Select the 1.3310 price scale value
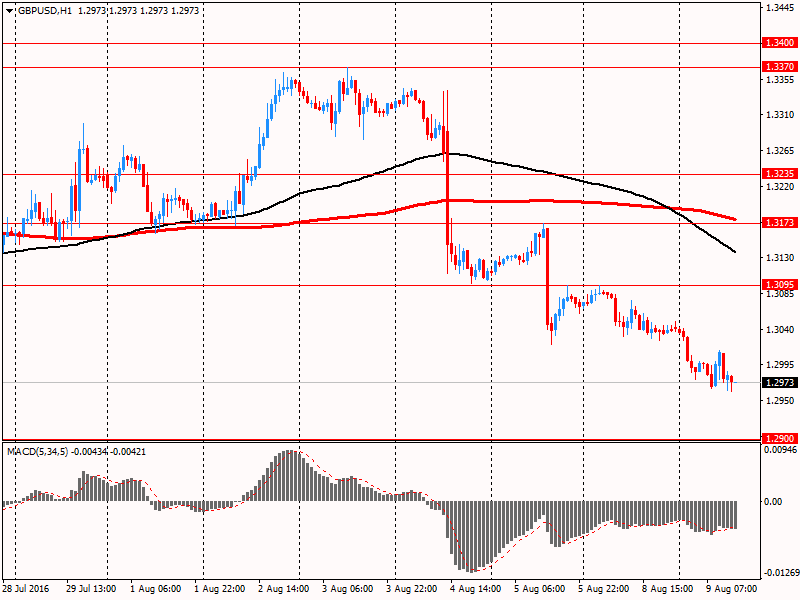 click(780, 115)
